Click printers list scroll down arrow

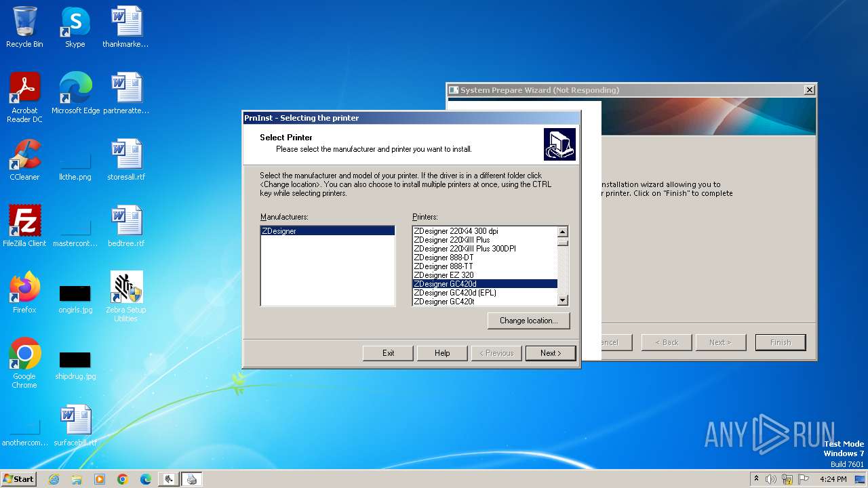pos(562,300)
